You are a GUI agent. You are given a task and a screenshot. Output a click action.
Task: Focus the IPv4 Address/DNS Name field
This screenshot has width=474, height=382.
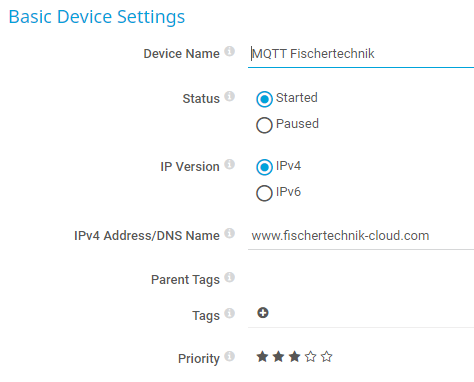click(x=361, y=236)
